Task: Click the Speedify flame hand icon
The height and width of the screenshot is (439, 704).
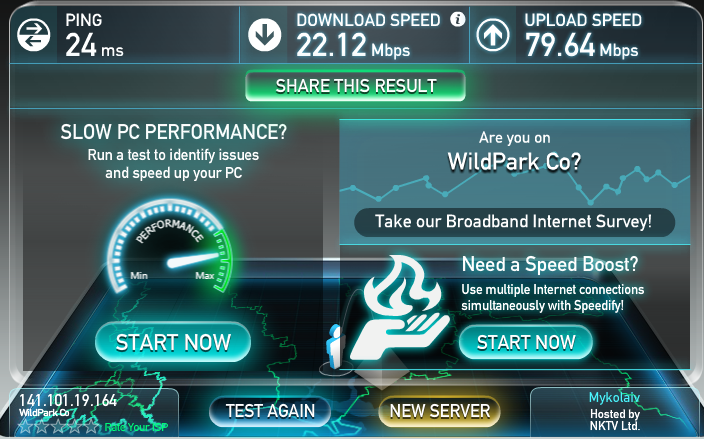Action: pyautogui.click(x=400, y=307)
